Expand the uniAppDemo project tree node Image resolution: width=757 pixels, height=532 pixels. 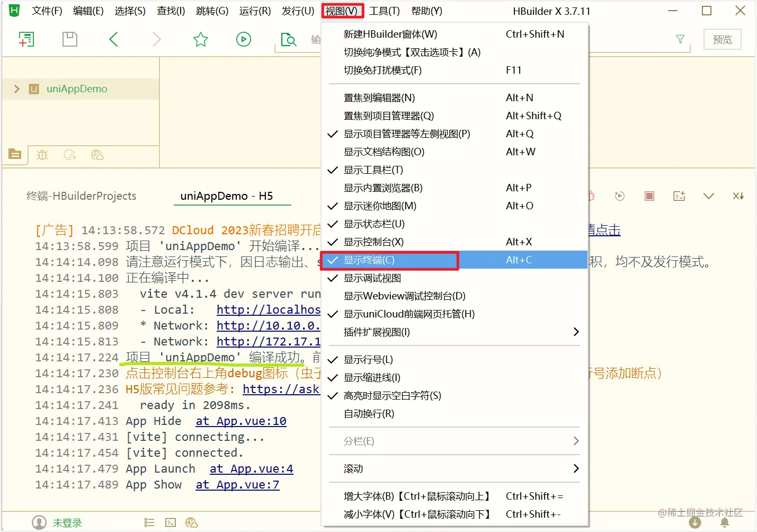click(x=16, y=88)
